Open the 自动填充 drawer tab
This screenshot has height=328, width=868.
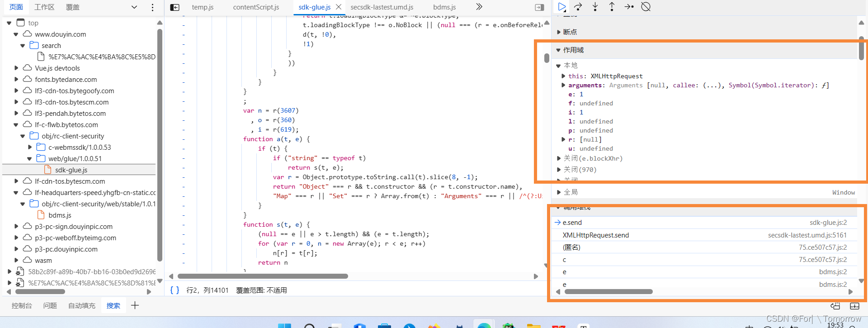(82, 306)
